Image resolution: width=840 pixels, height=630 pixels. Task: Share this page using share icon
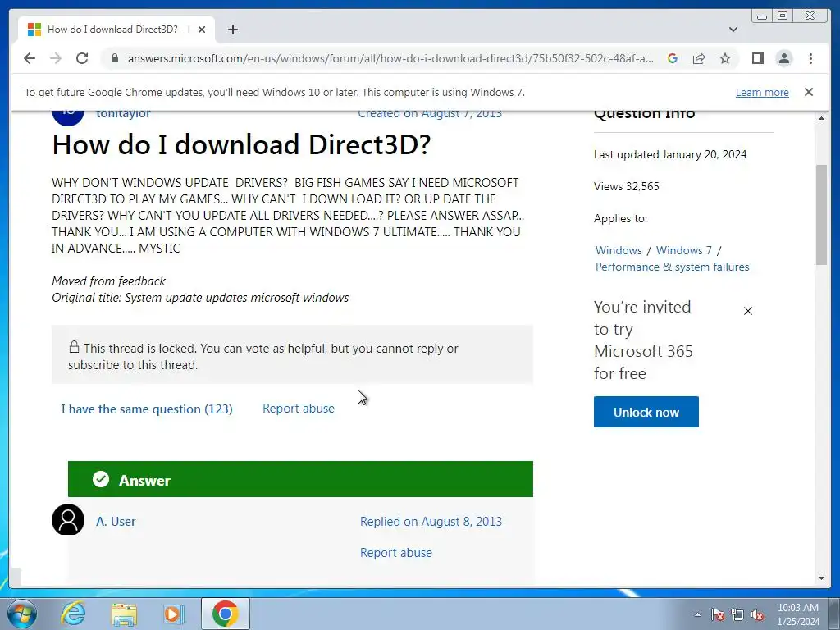click(x=699, y=58)
